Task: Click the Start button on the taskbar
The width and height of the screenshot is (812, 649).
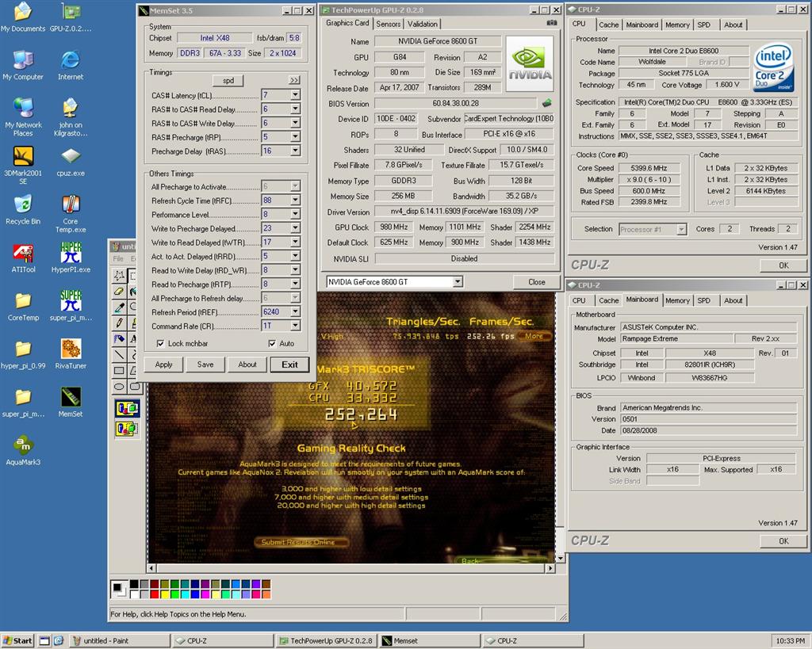Action: point(17,641)
